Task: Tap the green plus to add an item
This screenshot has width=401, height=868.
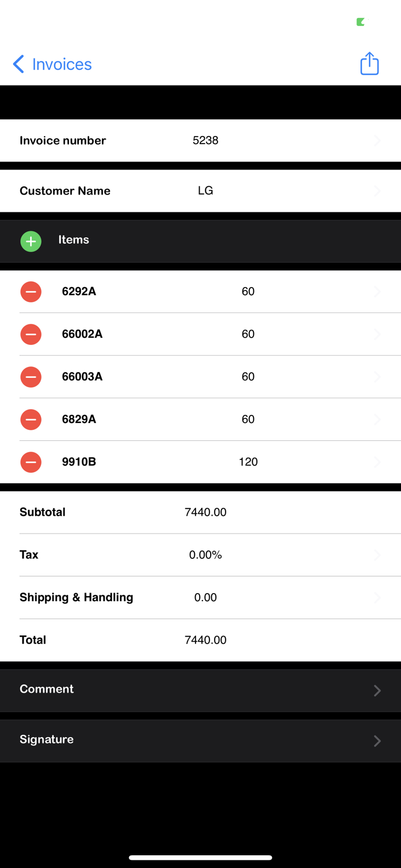Action: point(31,241)
